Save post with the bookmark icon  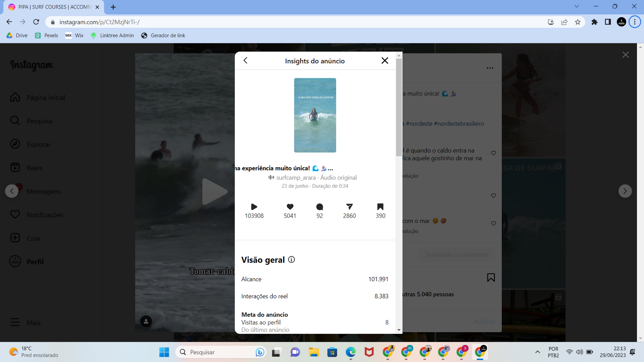pos(491,278)
